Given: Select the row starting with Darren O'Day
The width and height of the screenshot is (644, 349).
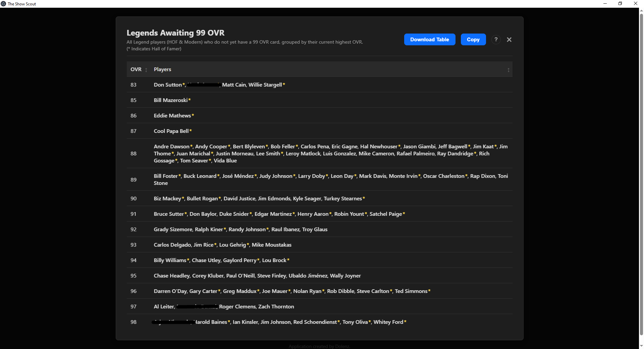Looking at the screenshot, I should (319, 291).
